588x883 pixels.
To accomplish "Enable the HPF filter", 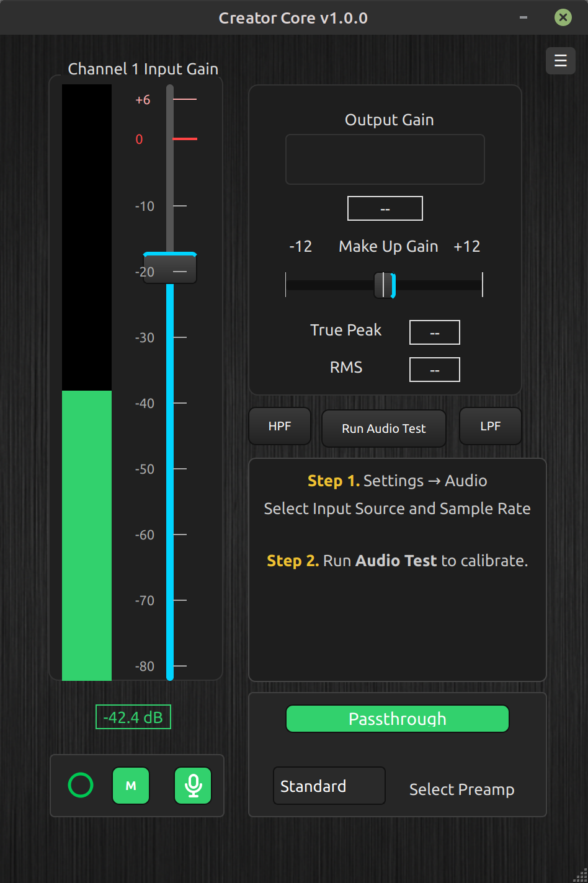I will 280,426.
